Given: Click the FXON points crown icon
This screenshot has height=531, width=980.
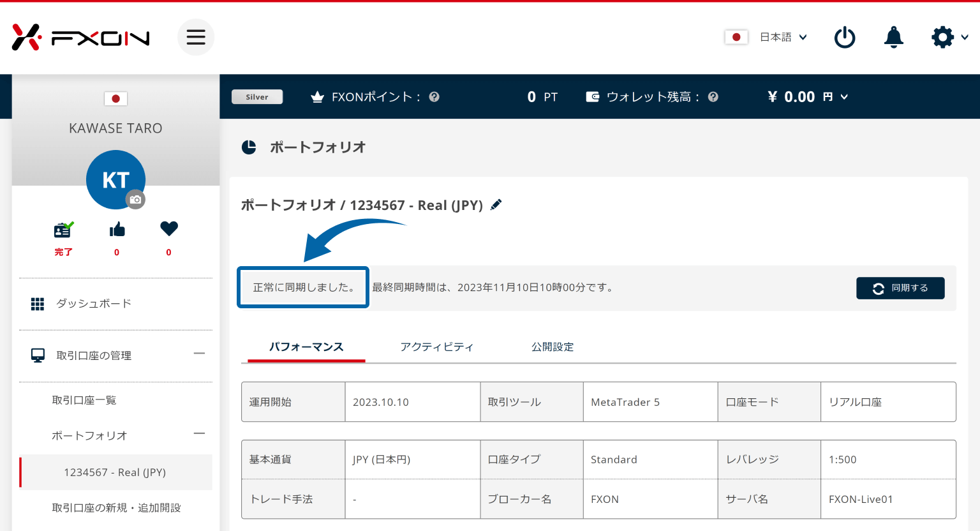Looking at the screenshot, I should pyautogui.click(x=317, y=97).
